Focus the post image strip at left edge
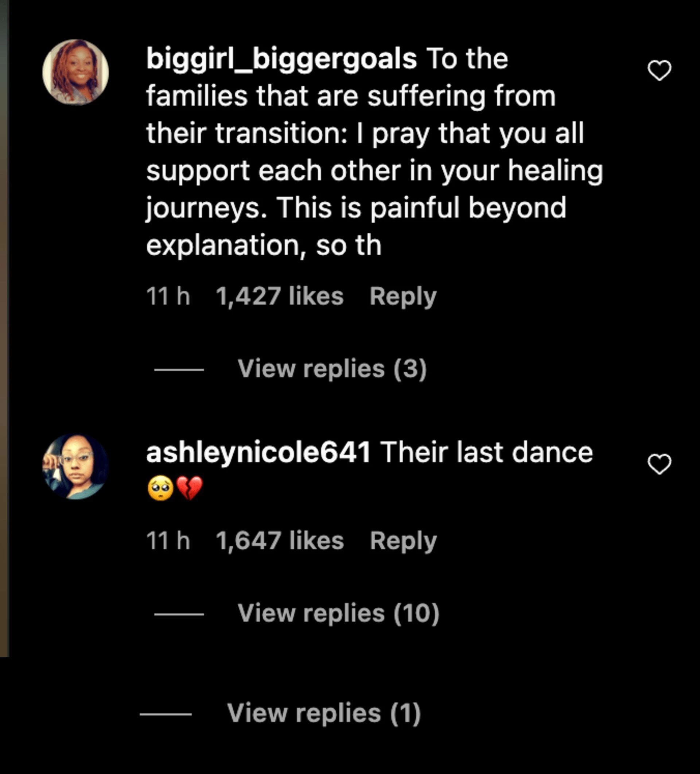Viewport: 700px width, 774px height. click(x=4, y=328)
